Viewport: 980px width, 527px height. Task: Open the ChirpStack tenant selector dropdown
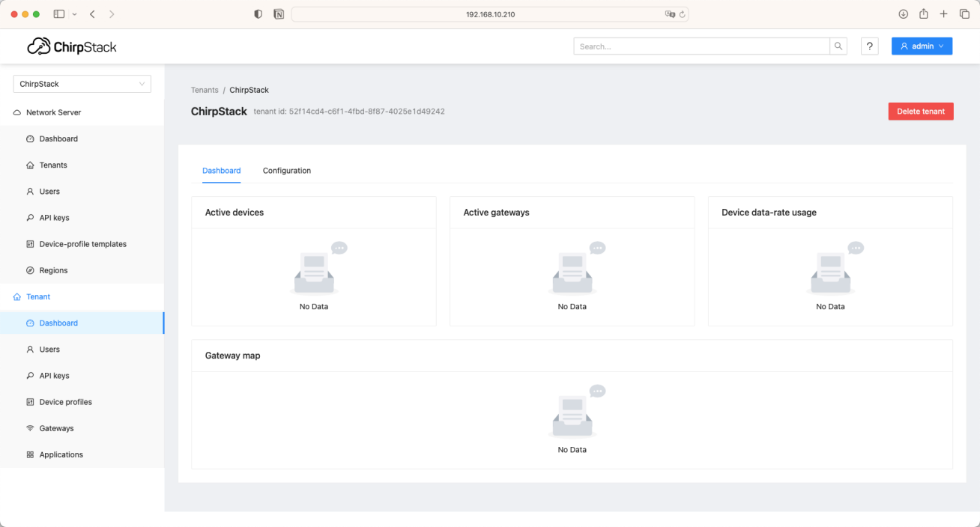pos(82,84)
